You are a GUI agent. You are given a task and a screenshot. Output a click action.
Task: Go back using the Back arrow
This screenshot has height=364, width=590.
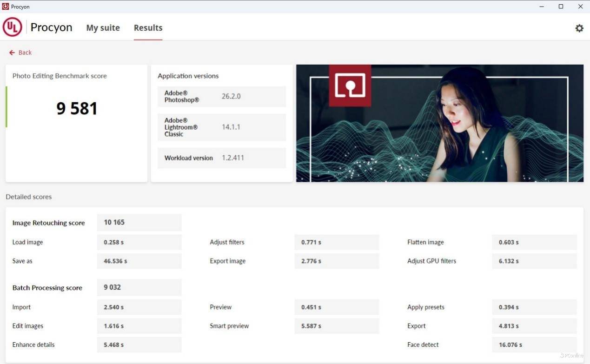coord(20,53)
